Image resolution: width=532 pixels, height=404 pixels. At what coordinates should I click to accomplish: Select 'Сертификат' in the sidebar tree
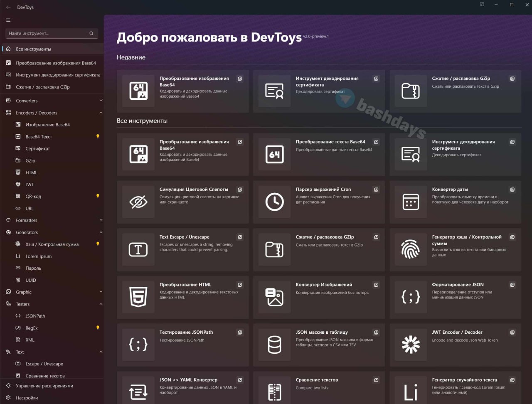pos(53,149)
